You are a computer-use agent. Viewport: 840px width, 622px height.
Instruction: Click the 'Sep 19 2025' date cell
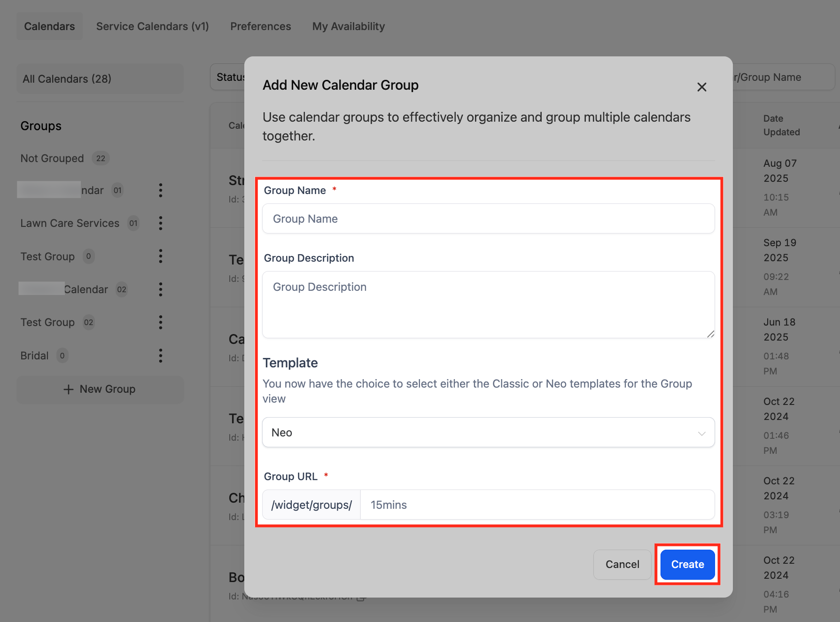tap(780, 250)
